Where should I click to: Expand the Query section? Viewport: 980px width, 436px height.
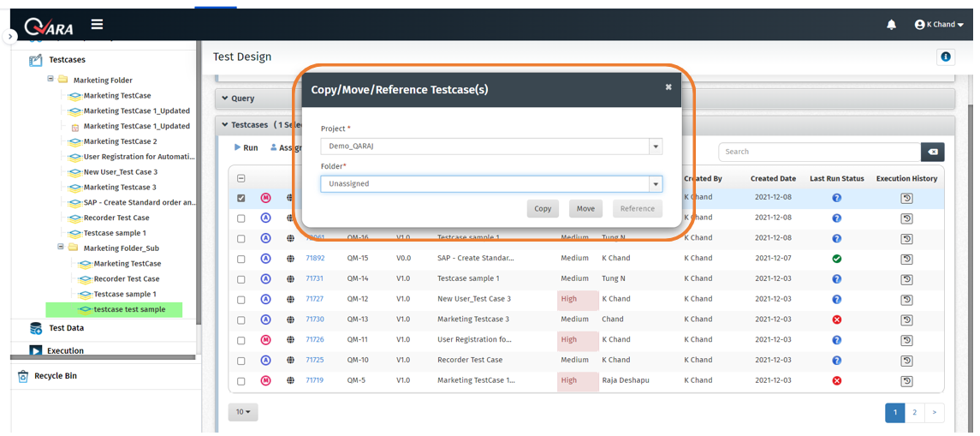pos(239,99)
